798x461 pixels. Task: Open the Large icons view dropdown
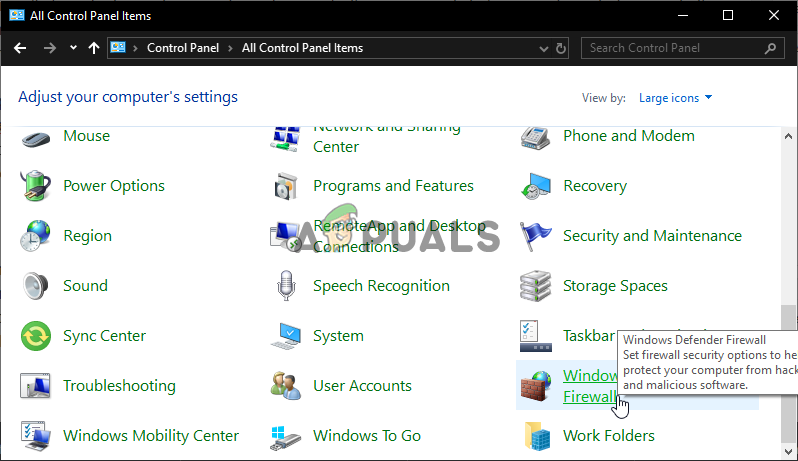676,98
